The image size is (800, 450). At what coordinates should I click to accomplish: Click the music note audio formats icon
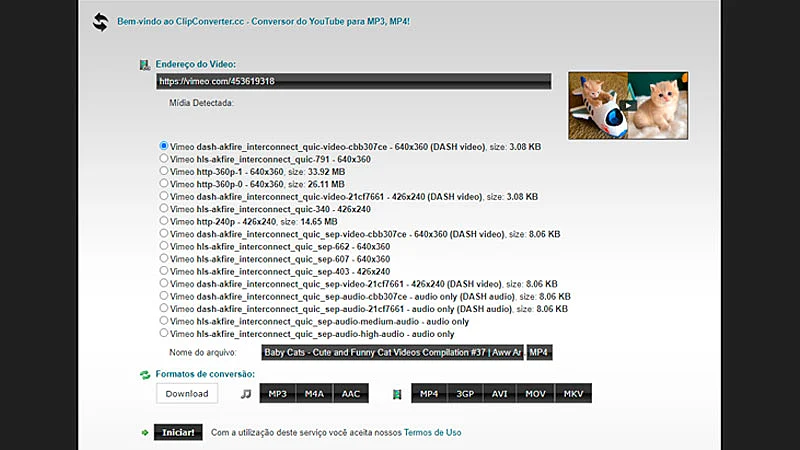coord(246,394)
